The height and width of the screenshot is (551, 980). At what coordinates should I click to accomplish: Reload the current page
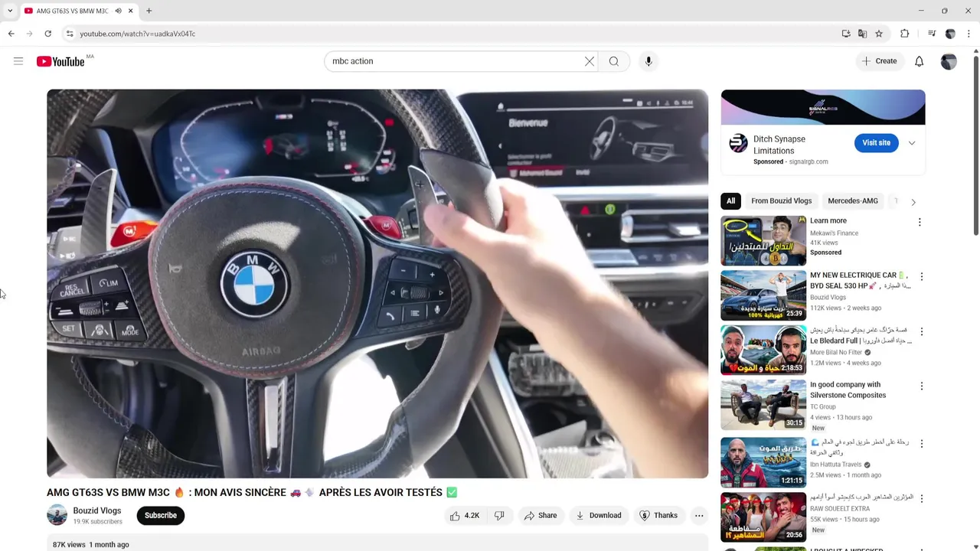click(47, 34)
